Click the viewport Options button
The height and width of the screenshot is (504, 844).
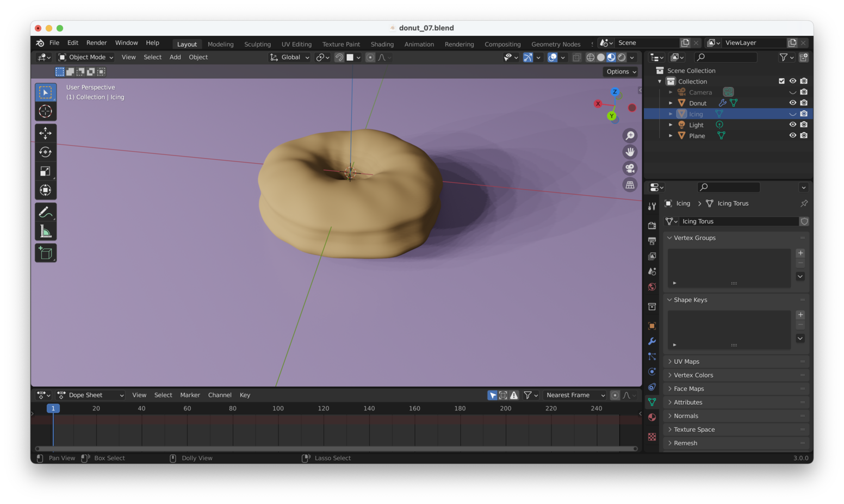[620, 72]
